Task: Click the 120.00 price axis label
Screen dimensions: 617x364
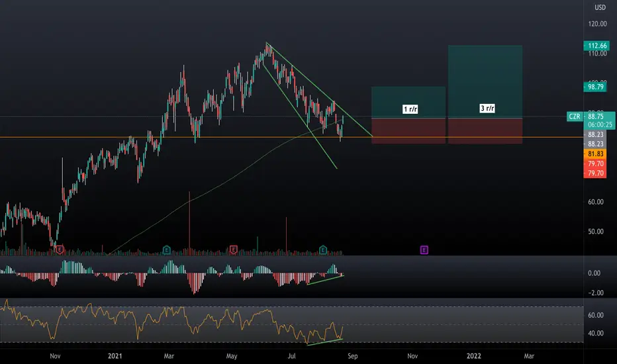Action: (x=597, y=24)
